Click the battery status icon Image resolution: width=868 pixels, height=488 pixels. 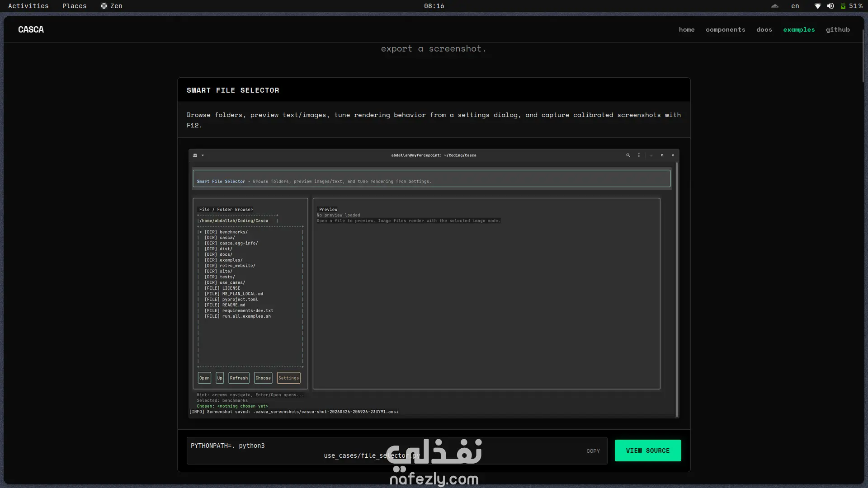click(x=843, y=6)
